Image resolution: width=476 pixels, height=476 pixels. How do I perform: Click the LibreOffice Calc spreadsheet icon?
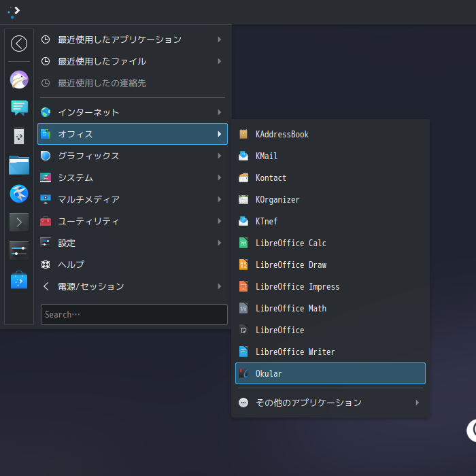(243, 243)
